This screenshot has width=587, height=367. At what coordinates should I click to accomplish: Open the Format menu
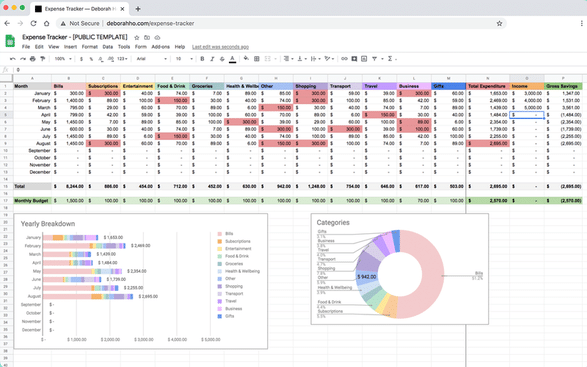89,47
